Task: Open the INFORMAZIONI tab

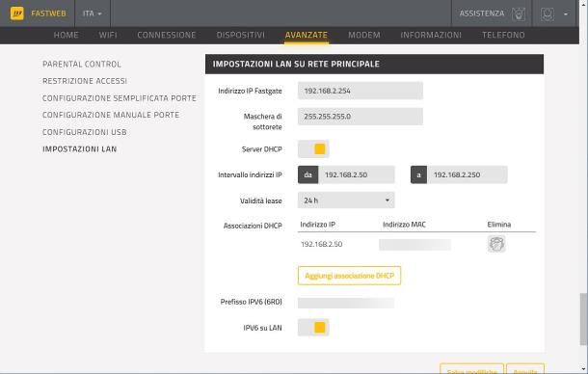Action: (x=431, y=35)
